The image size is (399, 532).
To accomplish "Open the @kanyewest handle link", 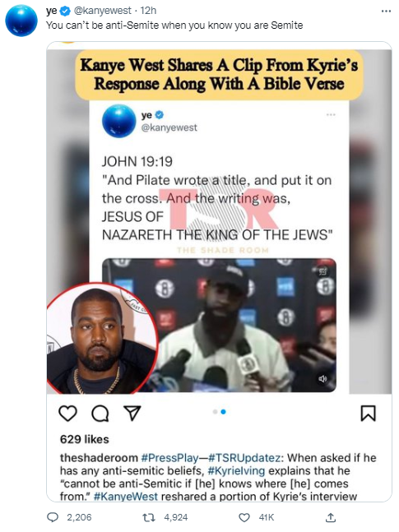I will [x=102, y=11].
